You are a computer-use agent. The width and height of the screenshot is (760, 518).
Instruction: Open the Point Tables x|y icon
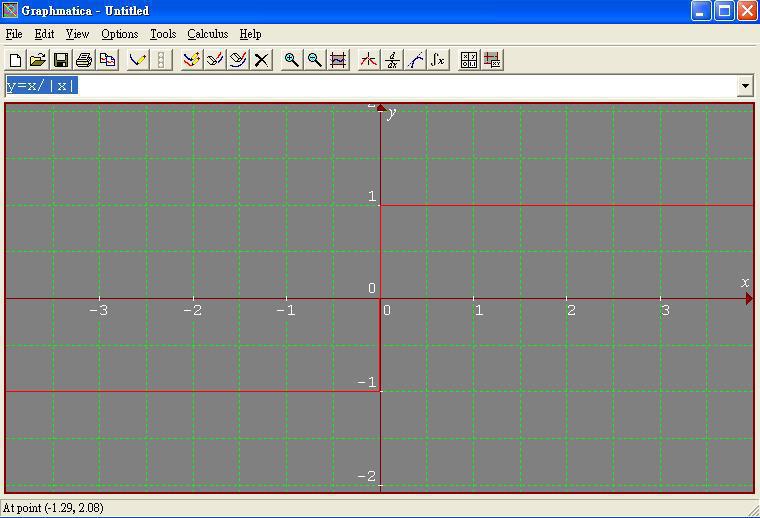[x=469, y=60]
